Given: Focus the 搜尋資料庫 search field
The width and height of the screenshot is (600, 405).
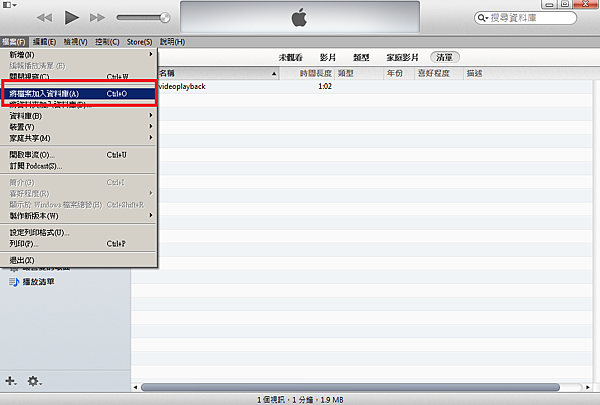Looking at the screenshot, I should click(525, 18).
